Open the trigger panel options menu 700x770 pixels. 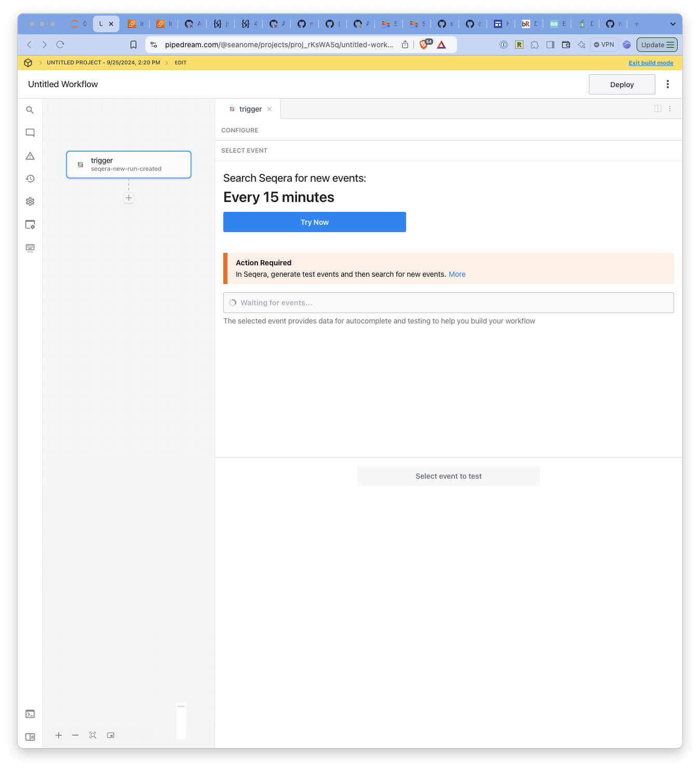pyautogui.click(x=670, y=109)
